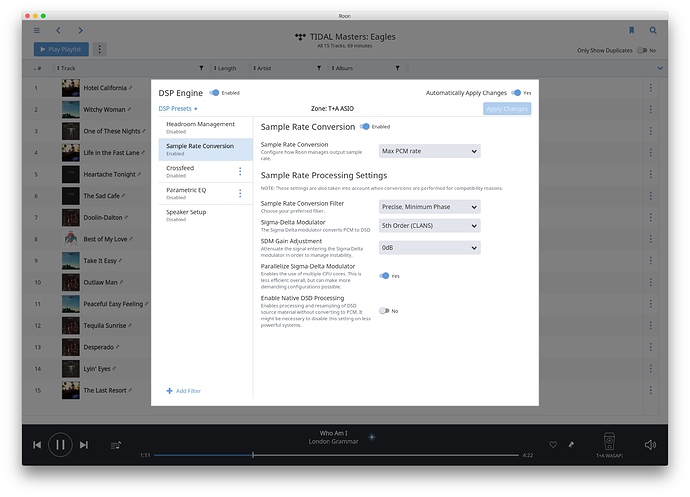Screen dimensions: 690x497
Task: Open the hamburger navigation menu
Action: (37, 30)
